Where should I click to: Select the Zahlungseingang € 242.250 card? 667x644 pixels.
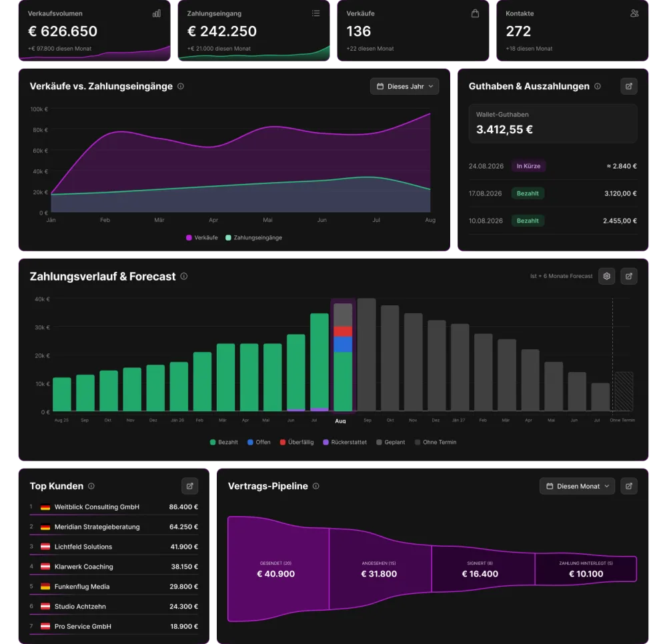253,30
